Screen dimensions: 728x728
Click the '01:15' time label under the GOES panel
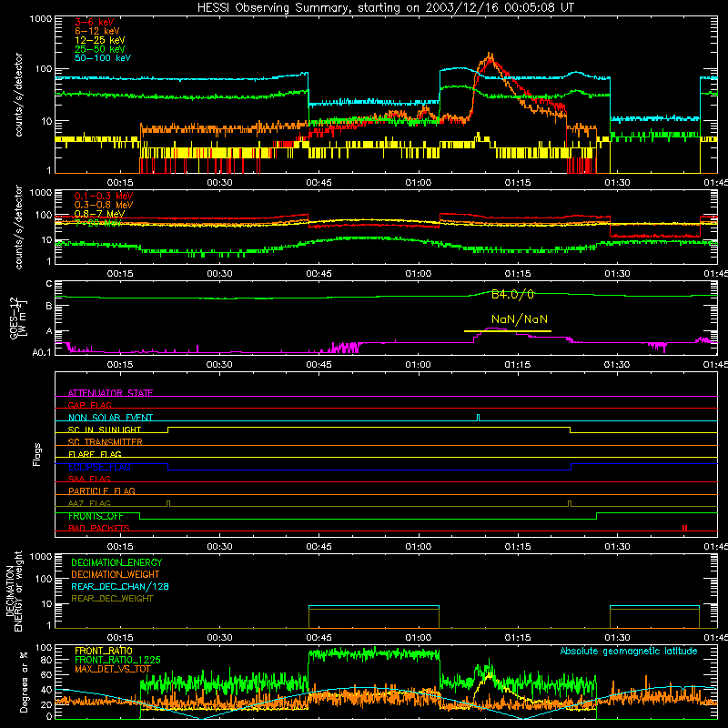click(518, 364)
